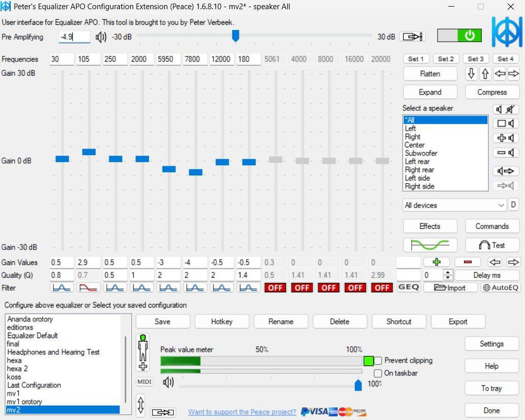Viewport: 525px width, 420px height.
Task: Click the person-shaped profile icon
Action: (x=143, y=352)
